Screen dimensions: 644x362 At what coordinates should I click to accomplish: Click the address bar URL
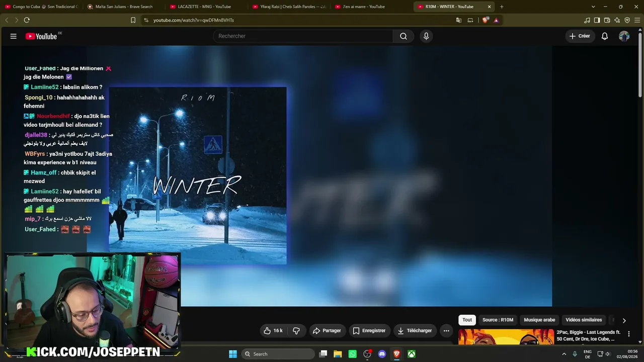[x=194, y=20]
